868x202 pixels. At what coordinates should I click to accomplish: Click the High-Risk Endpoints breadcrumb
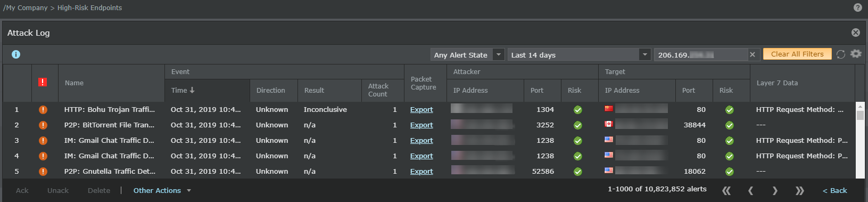tap(89, 7)
